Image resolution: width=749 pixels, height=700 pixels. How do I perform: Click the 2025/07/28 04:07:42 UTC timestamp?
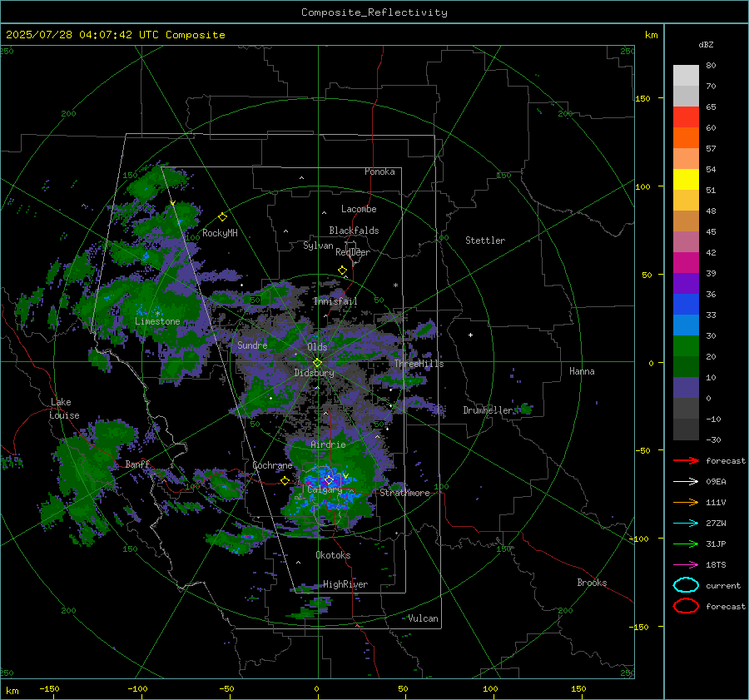(x=115, y=35)
